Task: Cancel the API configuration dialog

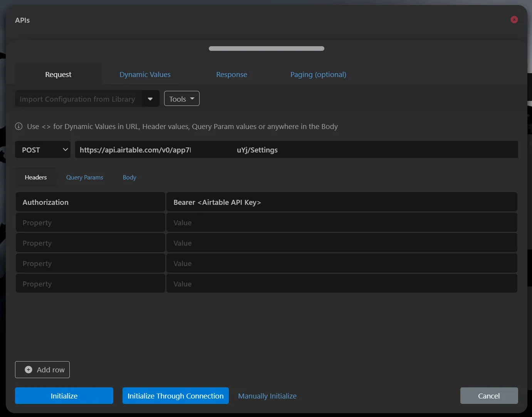Action: (489, 396)
